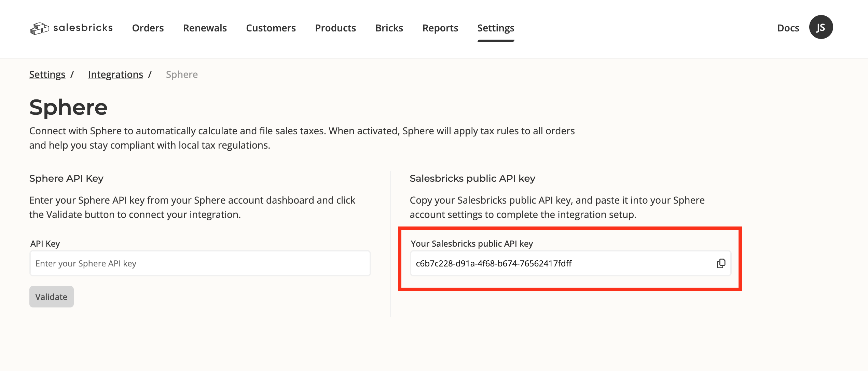Click the current Sphere breadcrumb
Screen dimensions: 868x371
pyautogui.click(x=182, y=74)
